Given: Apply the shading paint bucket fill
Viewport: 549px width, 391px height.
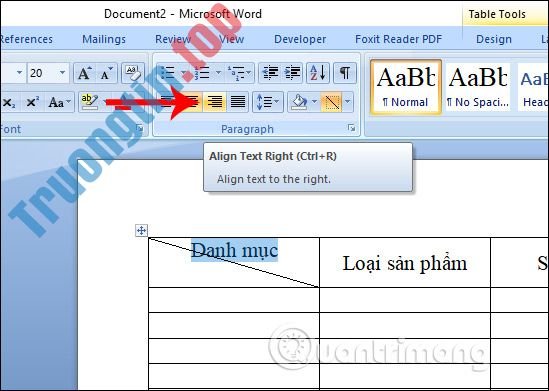Looking at the screenshot, I should tap(299, 102).
